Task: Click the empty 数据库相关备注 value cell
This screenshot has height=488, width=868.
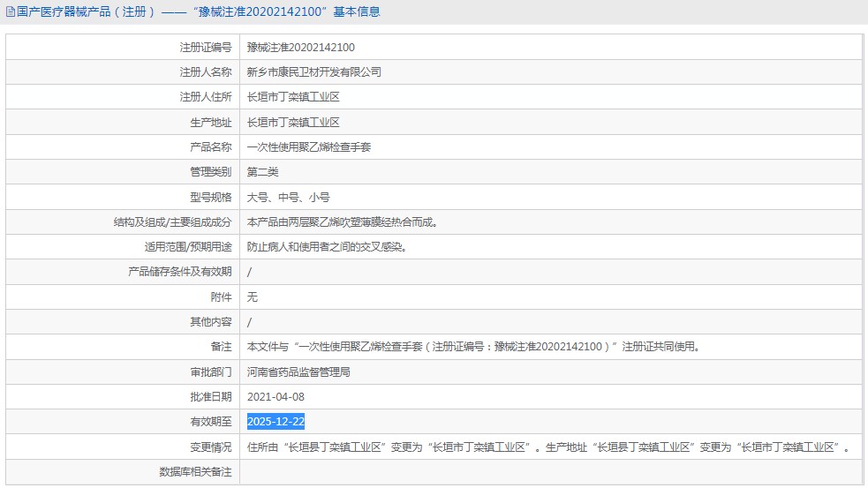Action: click(x=551, y=472)
